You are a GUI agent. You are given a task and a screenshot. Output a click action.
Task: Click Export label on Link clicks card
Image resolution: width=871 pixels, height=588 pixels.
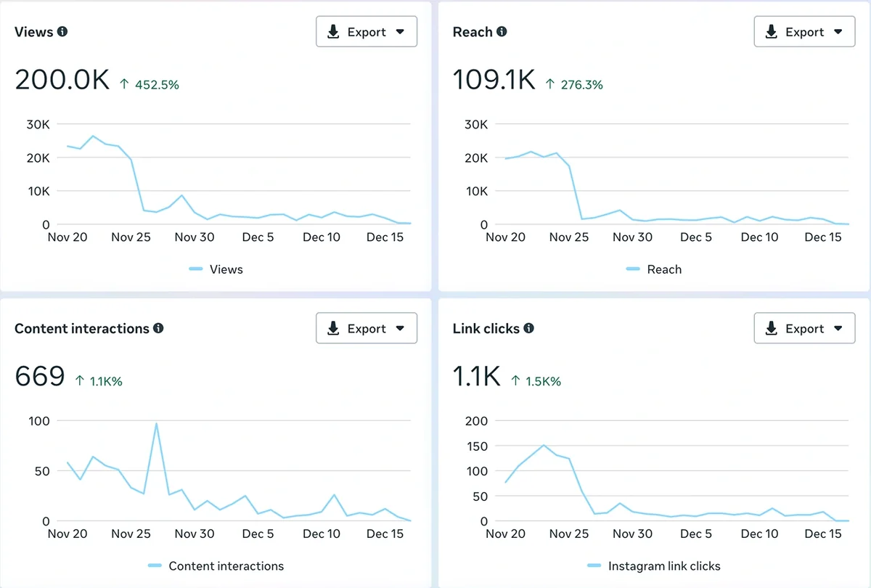805,329
